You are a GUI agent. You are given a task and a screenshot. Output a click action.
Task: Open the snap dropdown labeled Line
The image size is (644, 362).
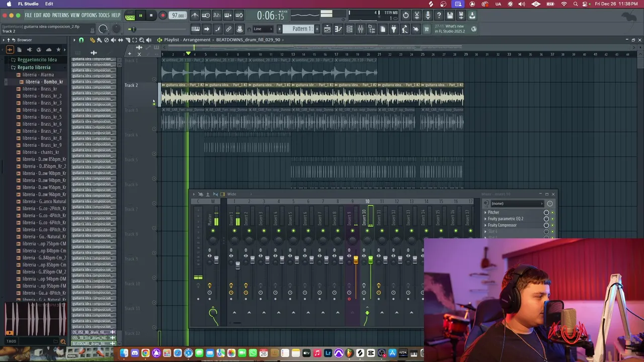pos(262,29)
